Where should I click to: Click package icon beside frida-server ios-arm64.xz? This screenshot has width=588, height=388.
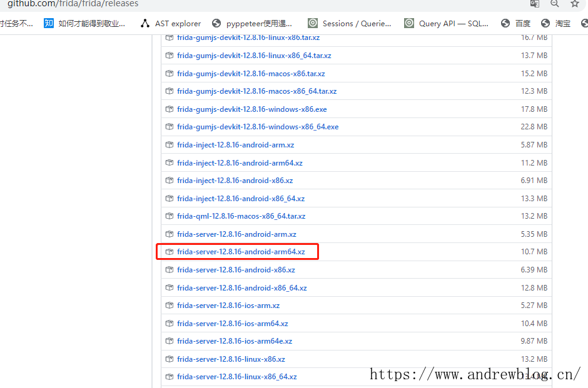(x=170, y=323)
